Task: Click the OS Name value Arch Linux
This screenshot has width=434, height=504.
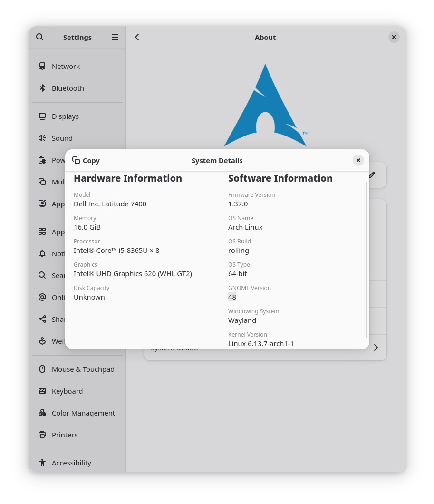Action: pyautogui.click(x=245, y=227)
